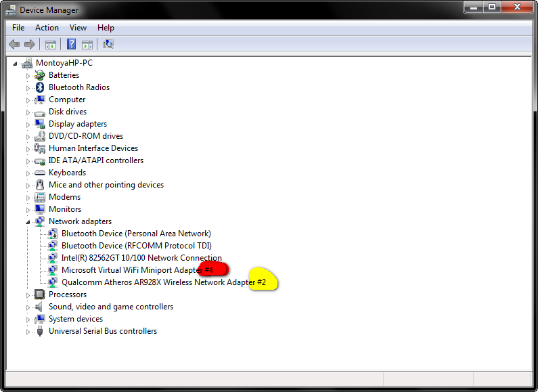Expand Sound, video and game controllers node
This screenshot has width=538, height=392.
(28, 307)
